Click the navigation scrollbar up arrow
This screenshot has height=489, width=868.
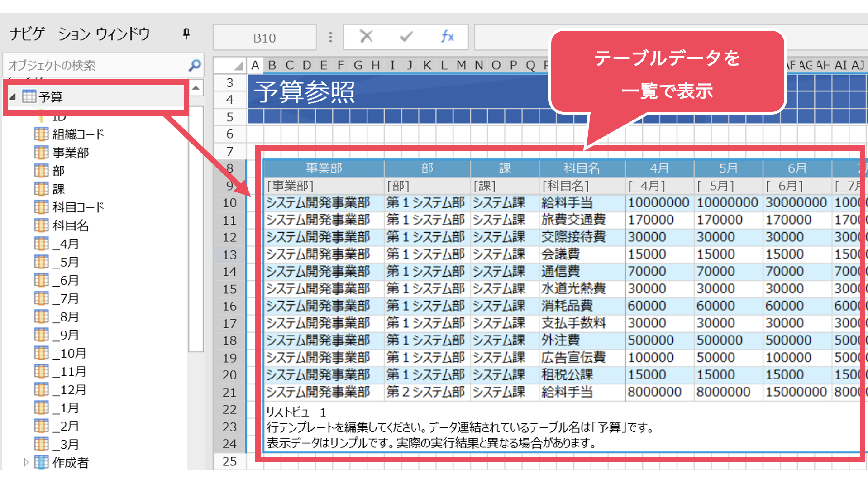click(x=196, y=88)
